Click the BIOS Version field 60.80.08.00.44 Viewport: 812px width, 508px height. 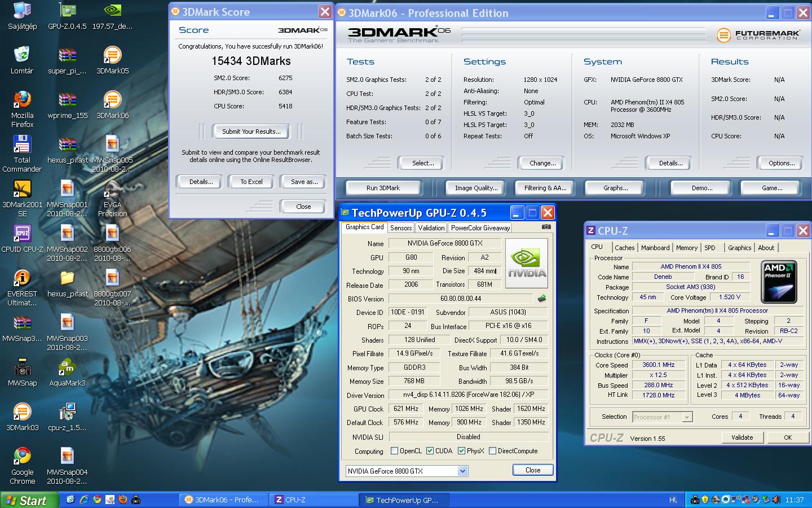[x=461, y=299]
